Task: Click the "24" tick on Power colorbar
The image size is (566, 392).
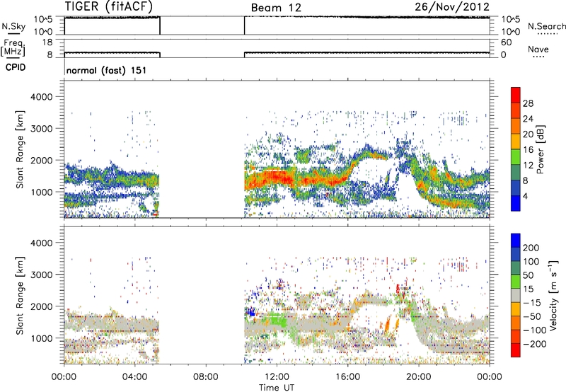Action: (x=528, y=119)
